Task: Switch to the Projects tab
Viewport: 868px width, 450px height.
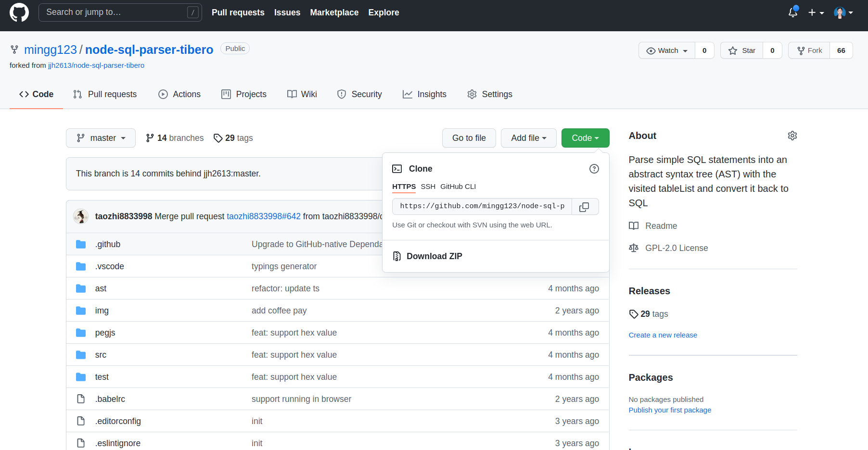Action: click(244, 94)
